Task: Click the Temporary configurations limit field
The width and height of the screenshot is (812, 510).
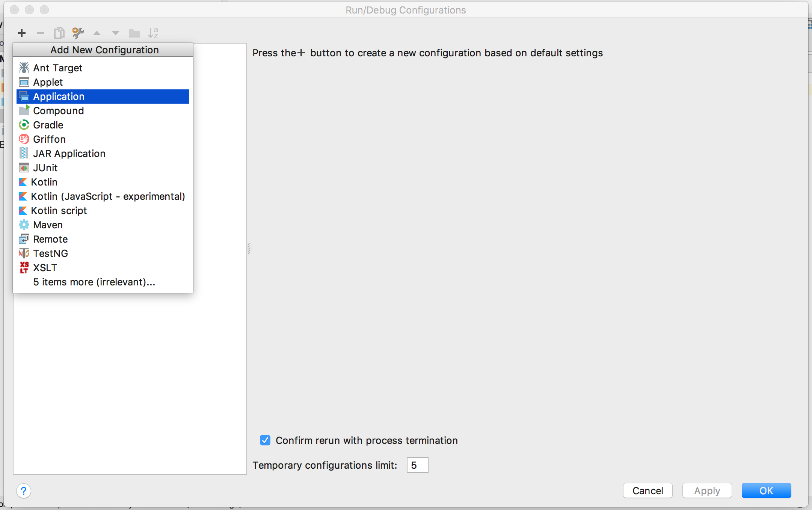Action: tap(417, 465)
